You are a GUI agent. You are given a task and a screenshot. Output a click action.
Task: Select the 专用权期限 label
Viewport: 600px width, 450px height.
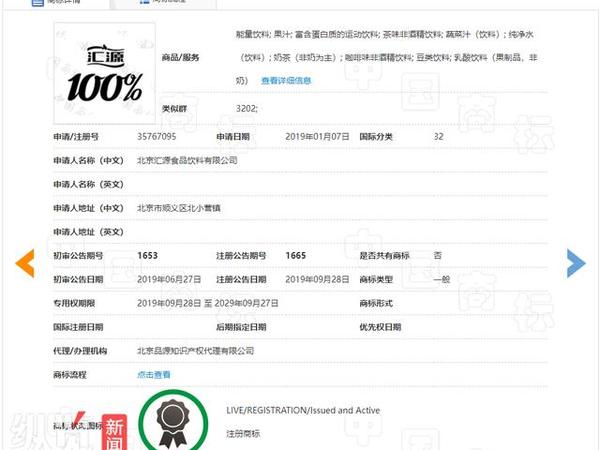tap(74, 303)
